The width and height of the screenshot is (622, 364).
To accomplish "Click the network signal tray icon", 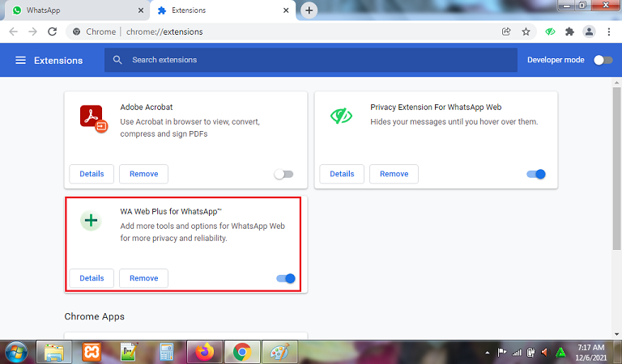I will (x=517, y=352).
